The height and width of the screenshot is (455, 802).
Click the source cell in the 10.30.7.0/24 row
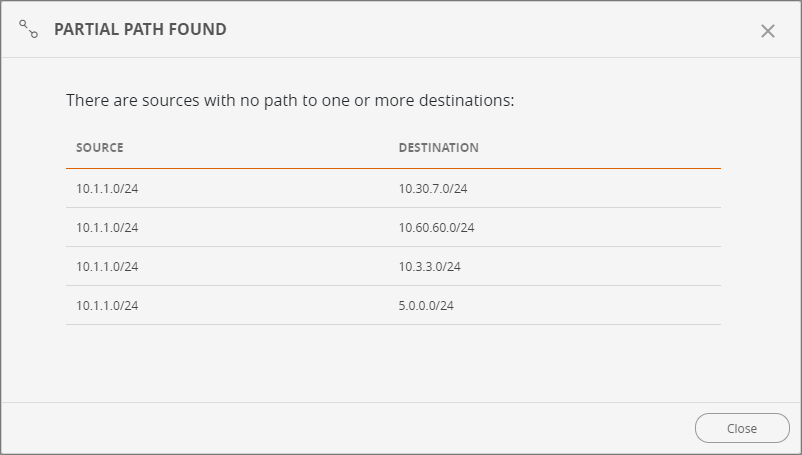point(107,188)
